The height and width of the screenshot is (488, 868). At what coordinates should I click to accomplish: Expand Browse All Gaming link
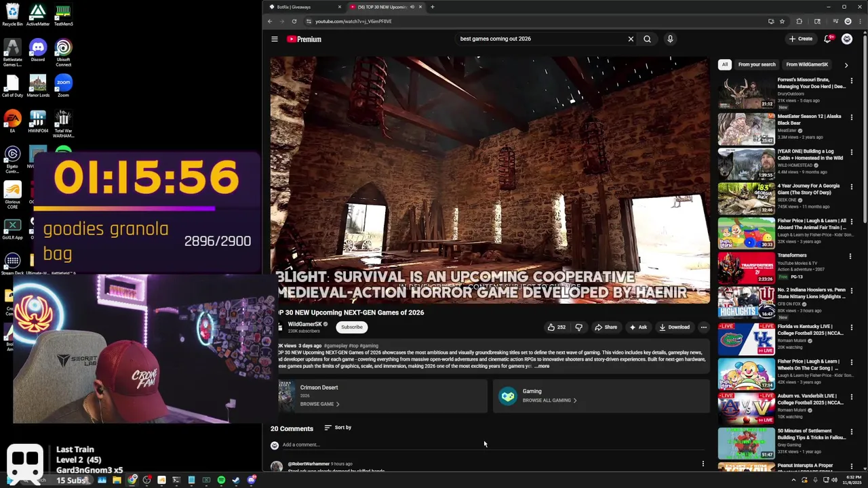(549, 401)
